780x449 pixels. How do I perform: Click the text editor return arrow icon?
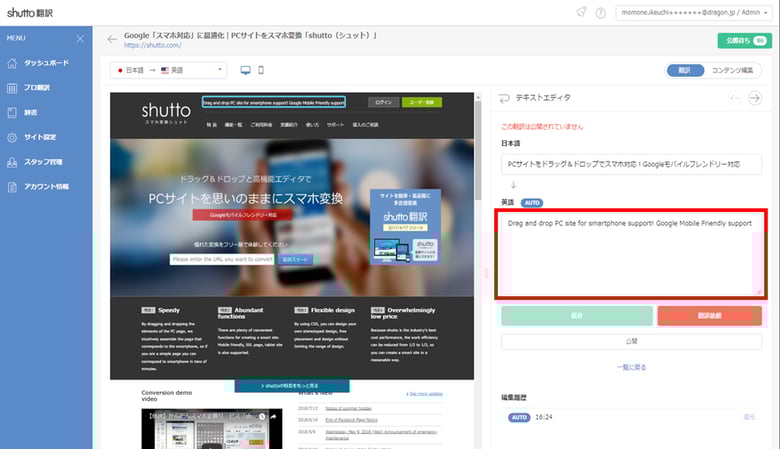click(504, 98)
